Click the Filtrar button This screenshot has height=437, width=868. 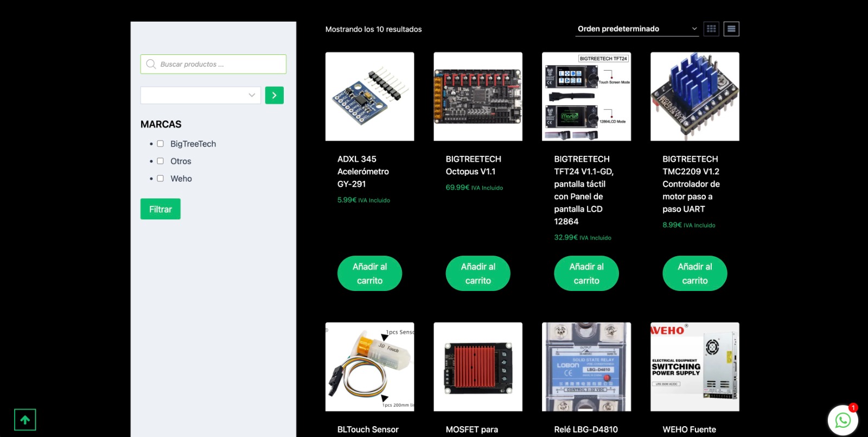tap(161, 209)
